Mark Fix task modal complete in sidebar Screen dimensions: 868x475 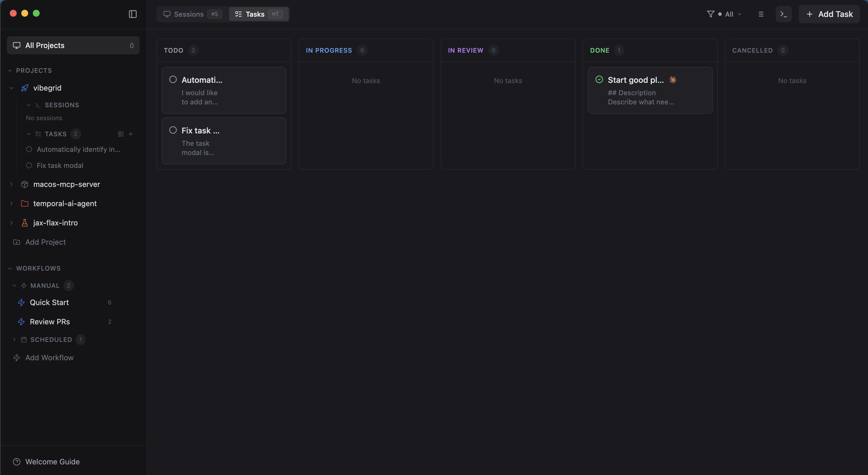(29, 165)
